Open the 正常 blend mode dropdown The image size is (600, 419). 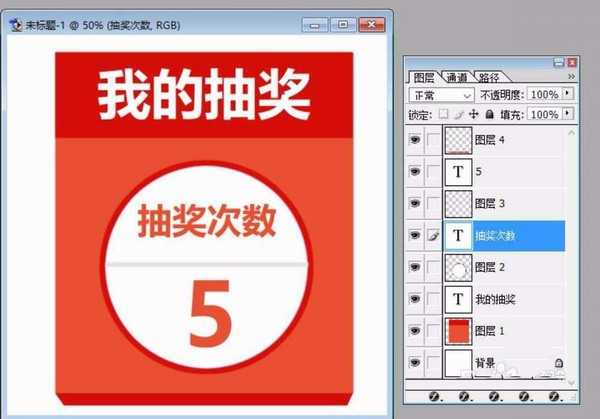(x=441, y=95)
